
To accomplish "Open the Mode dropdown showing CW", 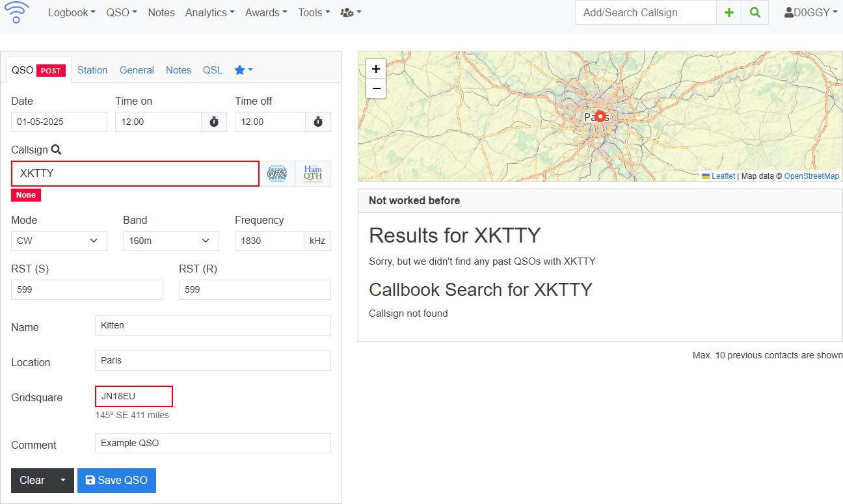I will point(59,241).
